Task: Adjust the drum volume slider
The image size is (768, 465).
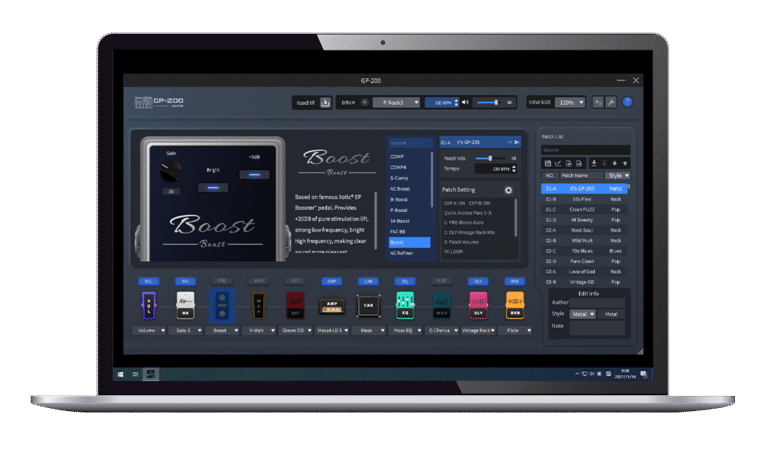Action: tap(488, 102)
